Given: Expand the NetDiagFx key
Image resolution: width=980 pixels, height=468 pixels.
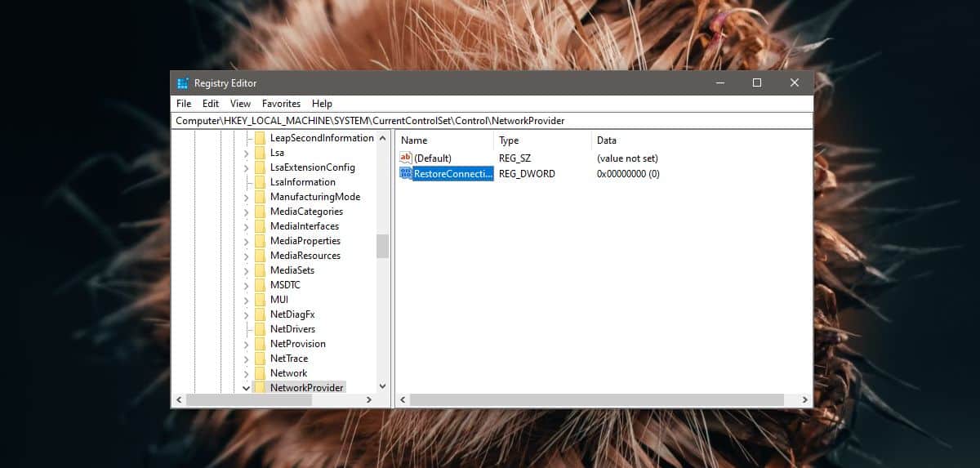Looking at the screenshot, I should point(247,314).
